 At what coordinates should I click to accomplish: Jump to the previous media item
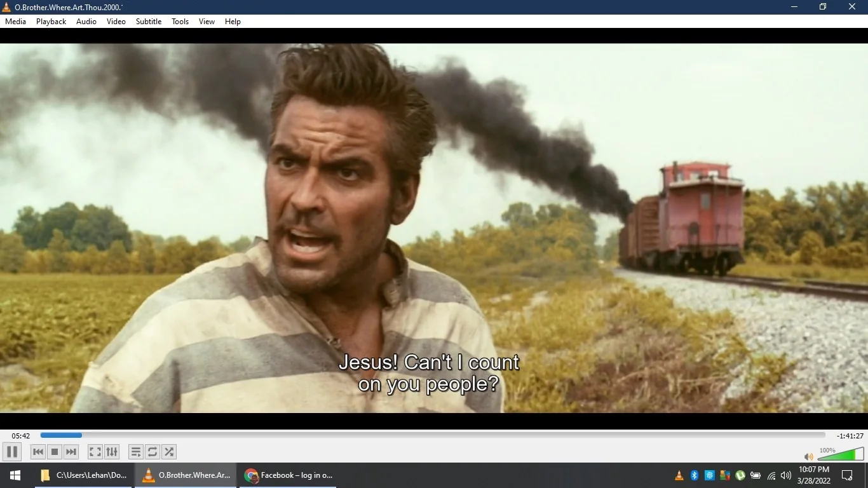click(x=38, y=452)
